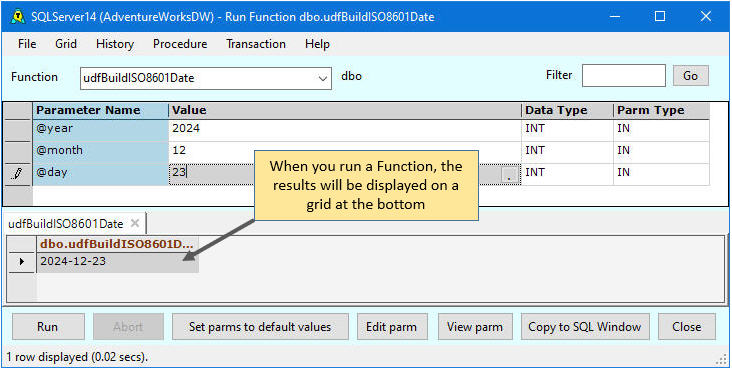Screen dimensions: 732x370
Task: Select the @year row via its row header
Action: [17, 130]
